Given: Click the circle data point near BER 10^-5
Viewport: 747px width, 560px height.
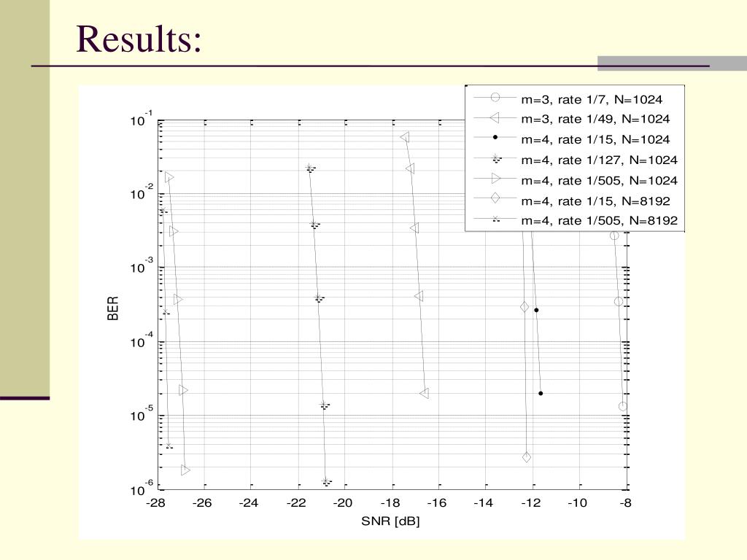Looking at the screenshot, I should tap(623, 407).
